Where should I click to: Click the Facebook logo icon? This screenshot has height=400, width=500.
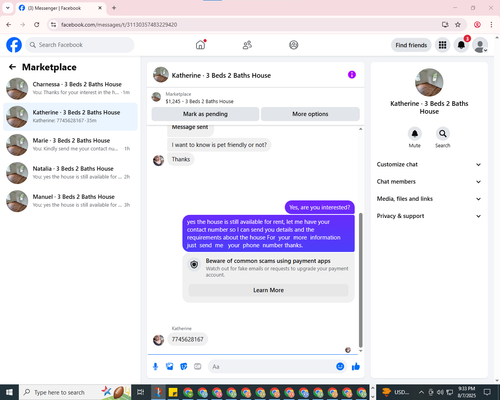coord(14,45)
